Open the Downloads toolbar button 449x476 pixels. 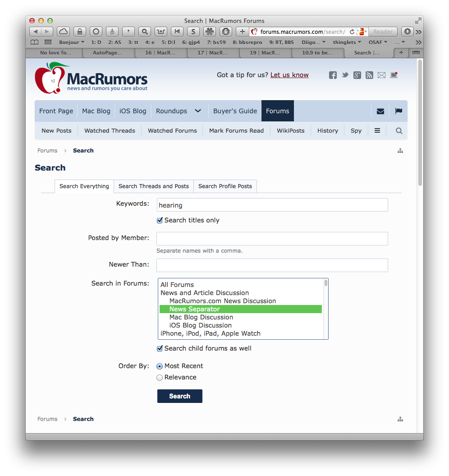408,32
